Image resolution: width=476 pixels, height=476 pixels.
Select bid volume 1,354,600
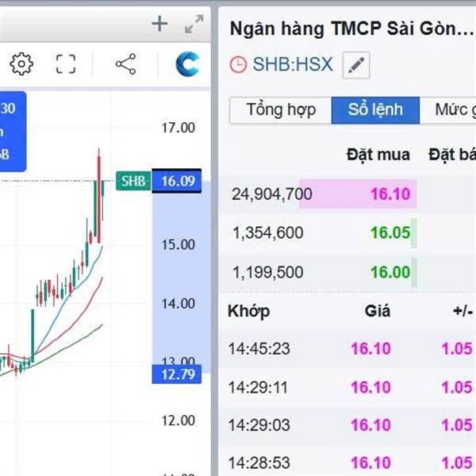268,232
